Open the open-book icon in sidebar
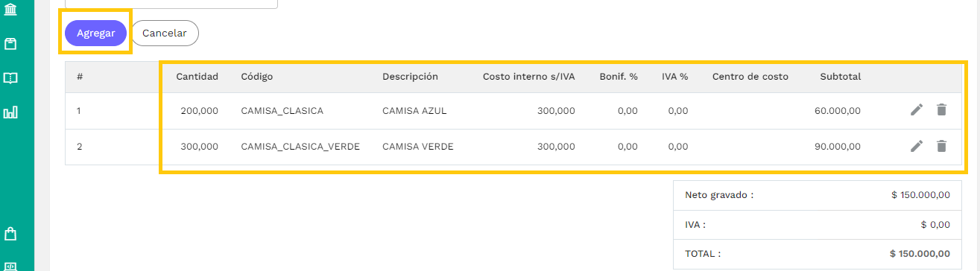980x271 pixels. pos(10,78)
